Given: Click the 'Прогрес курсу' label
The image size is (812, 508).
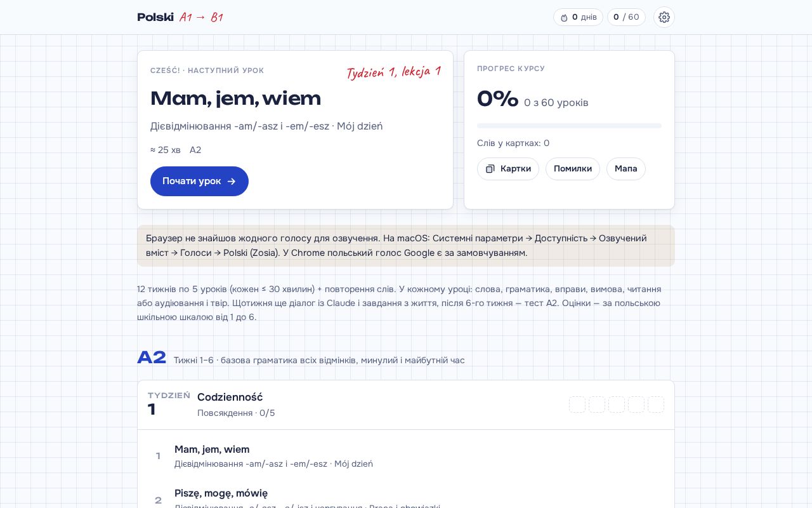Looking at the screenshot, I should pyautogui.click(x=511, y=69).
